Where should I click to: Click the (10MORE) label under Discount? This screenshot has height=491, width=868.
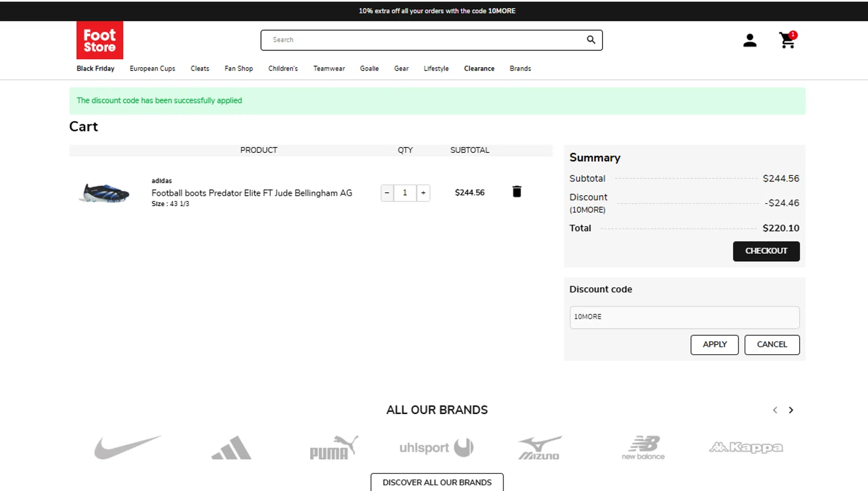click(587, 210)
